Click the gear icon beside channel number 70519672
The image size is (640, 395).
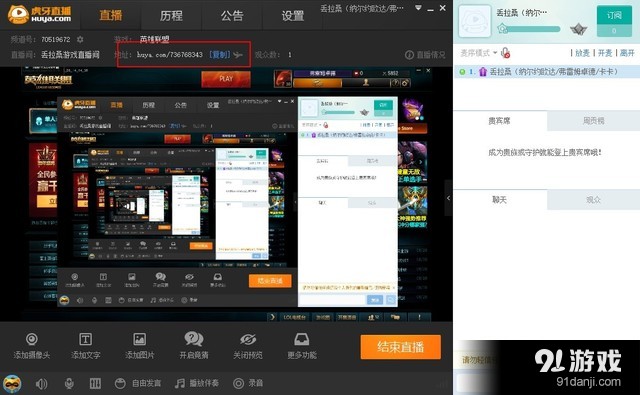(80, 39)
